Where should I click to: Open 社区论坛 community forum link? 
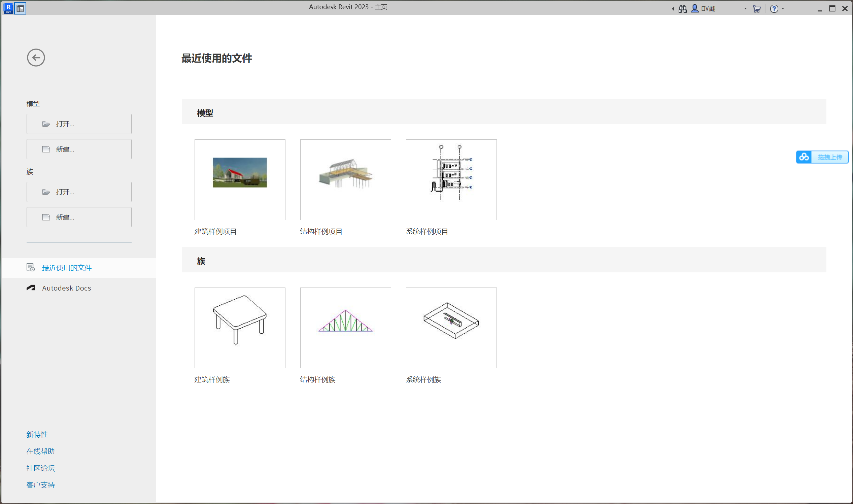40,468
